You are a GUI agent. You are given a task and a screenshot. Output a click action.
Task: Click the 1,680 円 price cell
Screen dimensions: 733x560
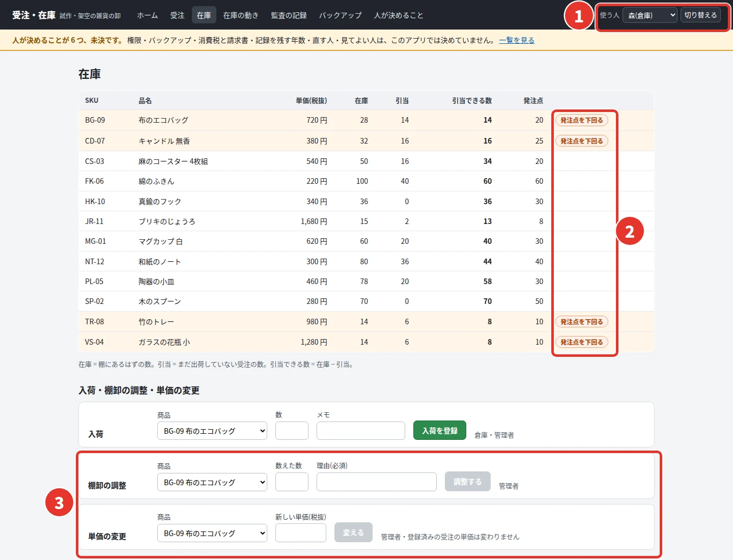point(314,221)
